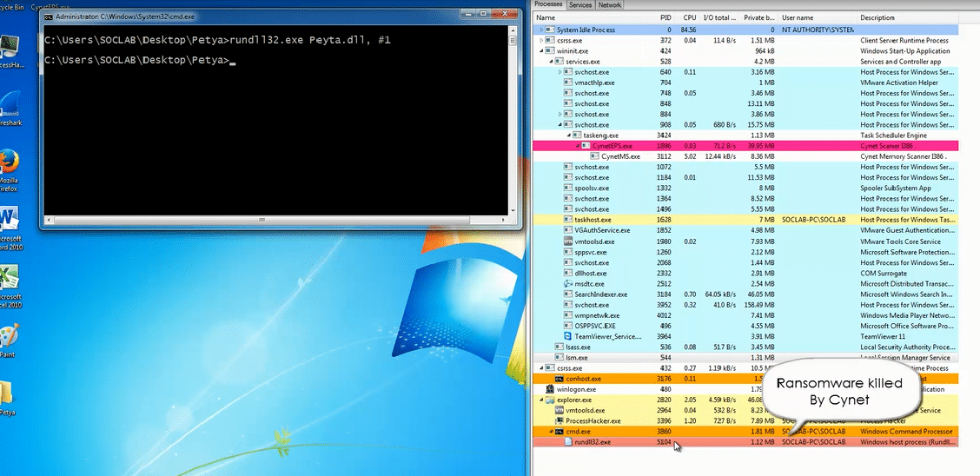Select the sppsvc.exe row
This screenshot has width=980, height=476.
pos(745,252)
